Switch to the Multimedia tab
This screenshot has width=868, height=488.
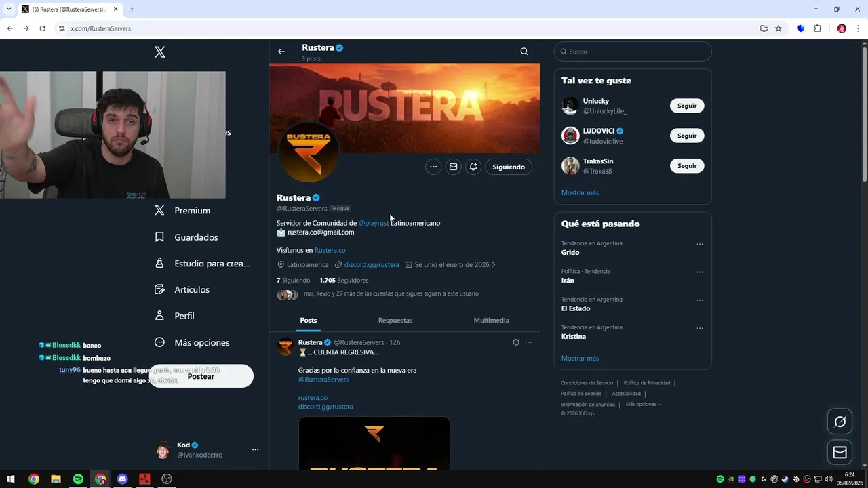click(x=491, y=320)
